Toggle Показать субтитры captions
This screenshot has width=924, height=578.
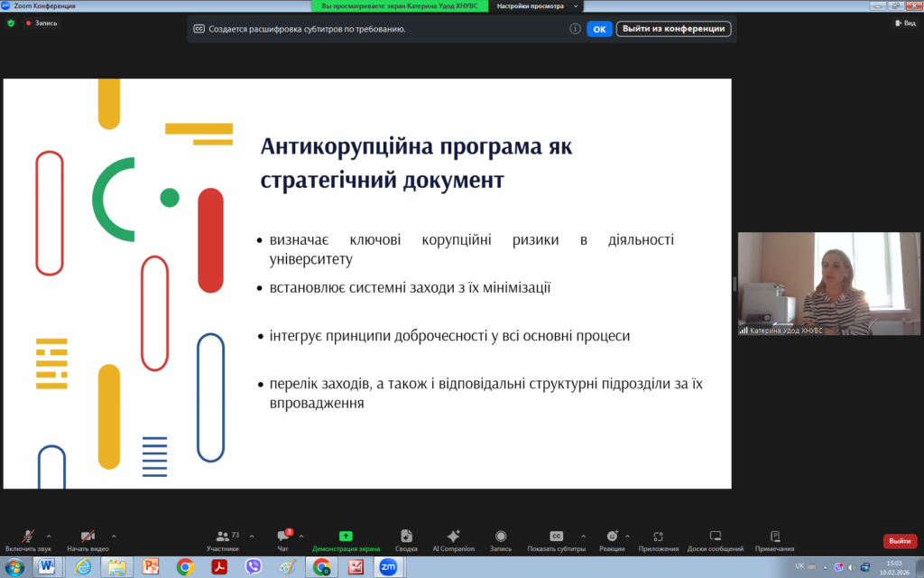[557, 536]
